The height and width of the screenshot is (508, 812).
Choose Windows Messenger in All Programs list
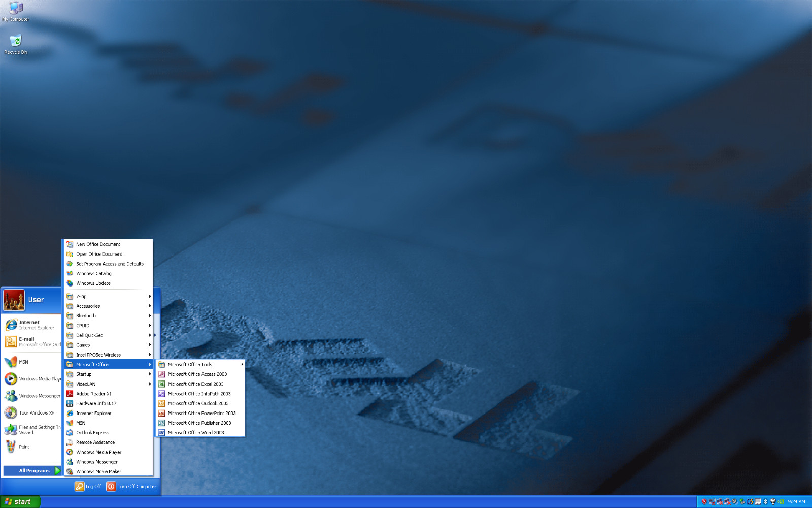(109, 462)
